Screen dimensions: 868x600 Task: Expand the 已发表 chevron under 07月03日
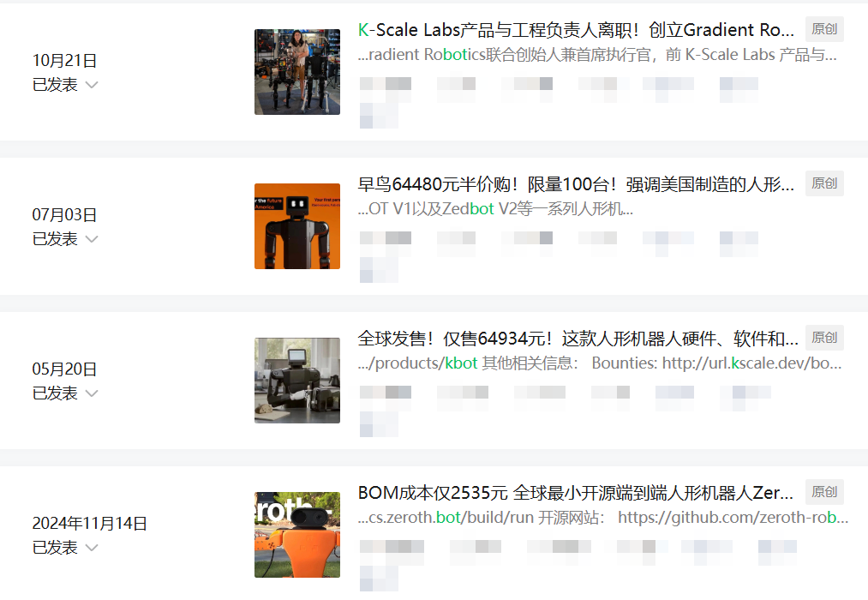92,240
